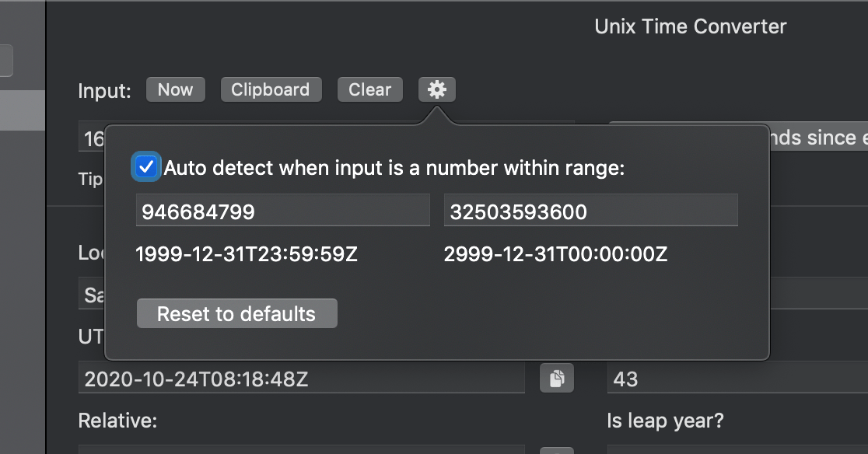Edit the upper range value 32503593600
This screenshot has height=454, width=868.
[x=590, y=209]
